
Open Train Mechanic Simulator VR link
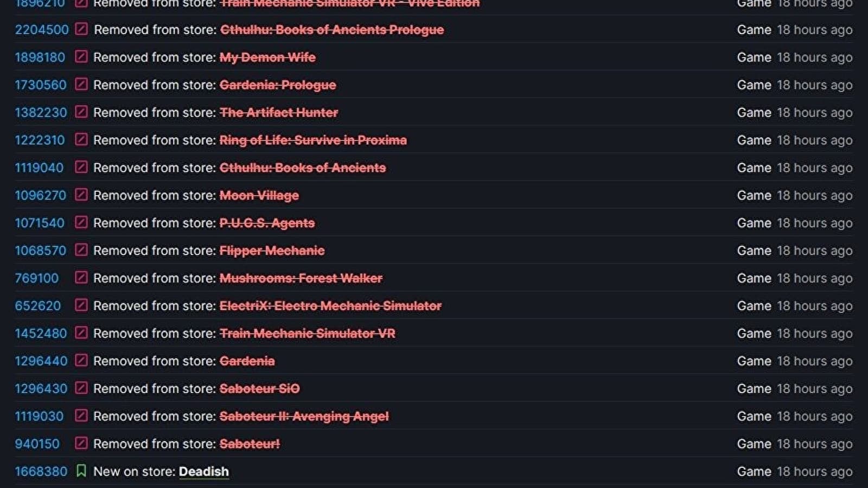point(307,333)
